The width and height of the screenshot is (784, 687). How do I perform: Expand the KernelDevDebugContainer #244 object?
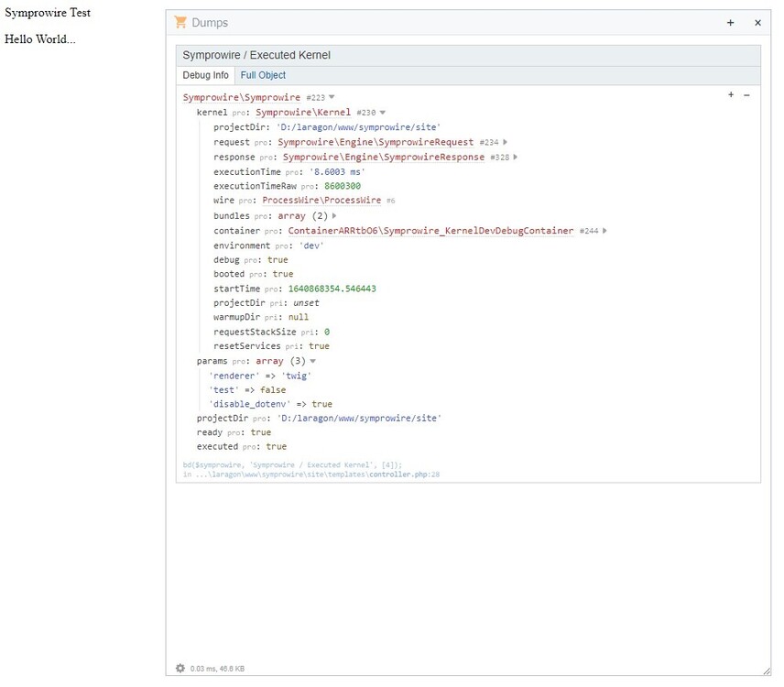[604, 231]
